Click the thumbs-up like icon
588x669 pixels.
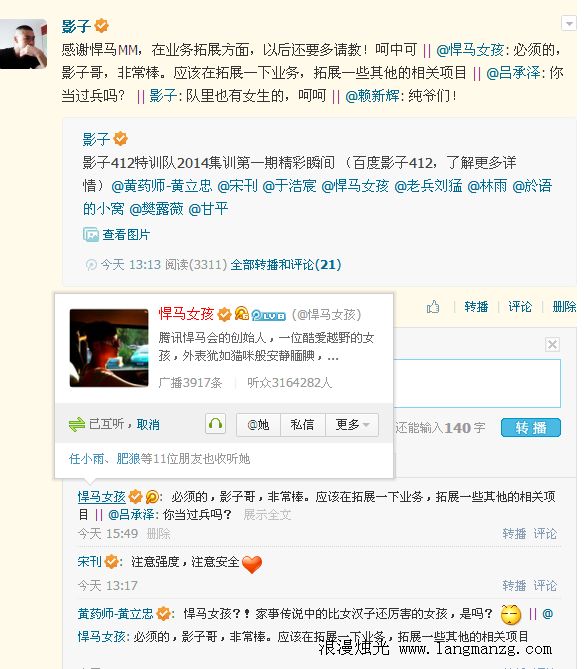(433, 306)
